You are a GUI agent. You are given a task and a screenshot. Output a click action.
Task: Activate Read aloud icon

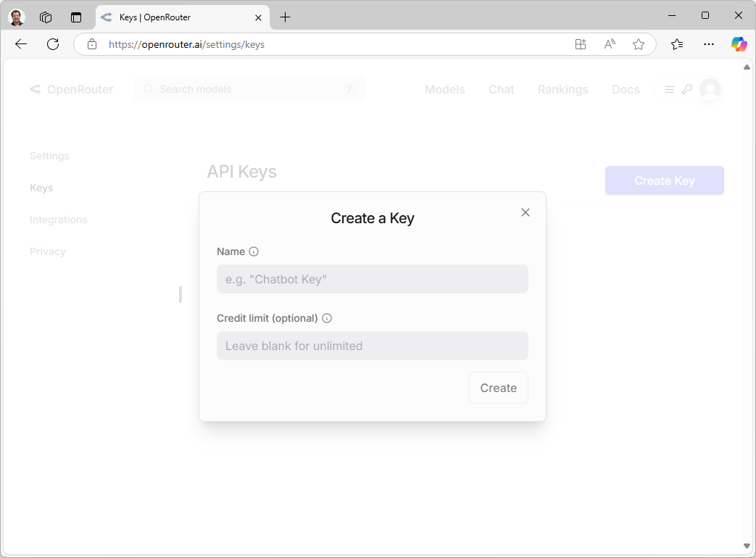[x=610, y=44]
